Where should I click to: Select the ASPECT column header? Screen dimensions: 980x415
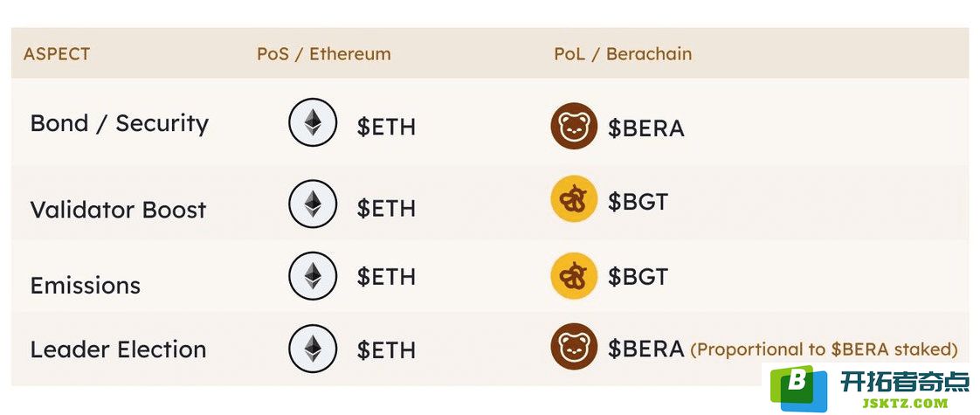point(57,54)
